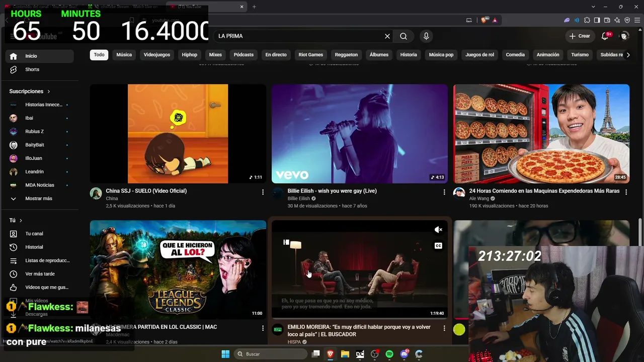Open Historial in the sidebar
Image resolution: width=644 pixels, height=362 pixels.
[x=40, y=247]
